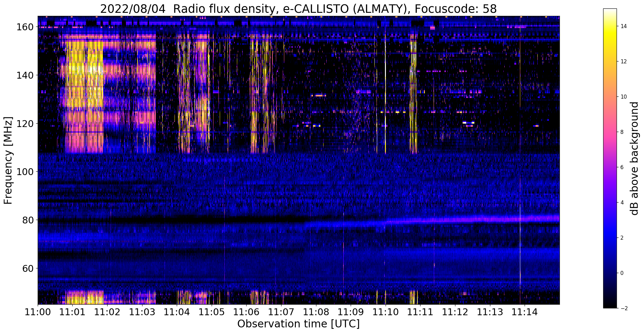The image size is (644, 333).
Task: Select the 11:04 time tick label
Action: [177, 312]
